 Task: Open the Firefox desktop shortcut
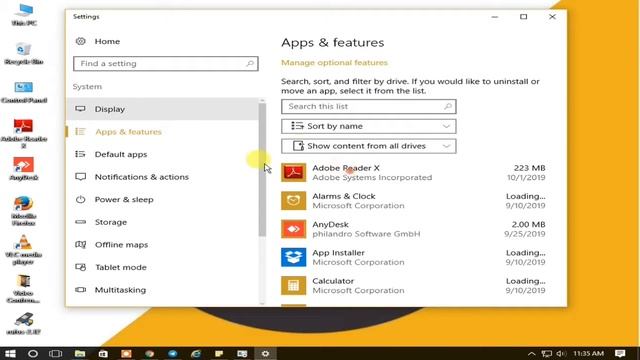23,211
